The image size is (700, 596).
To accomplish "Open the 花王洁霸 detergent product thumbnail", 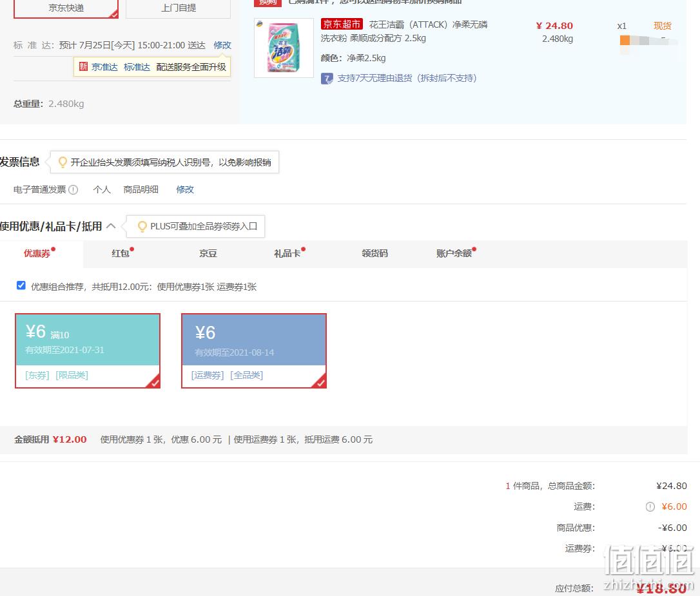I will (x=284, y=48).
